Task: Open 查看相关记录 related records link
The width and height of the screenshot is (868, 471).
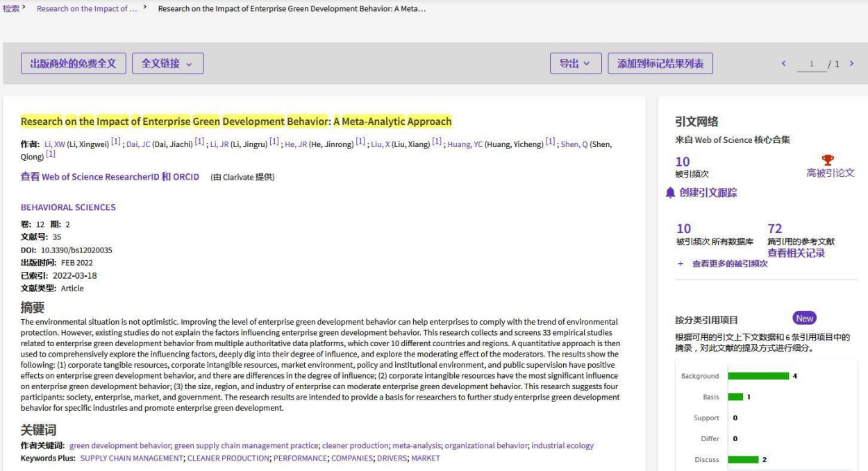Action: coord(796,253)
